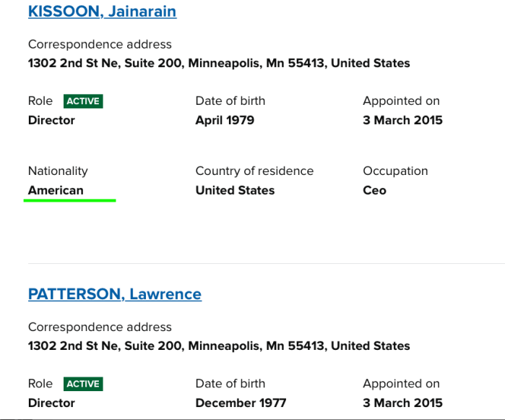Screen dimensions: 505x420
Task: Click the Occupation label
Action: (395, 171)
